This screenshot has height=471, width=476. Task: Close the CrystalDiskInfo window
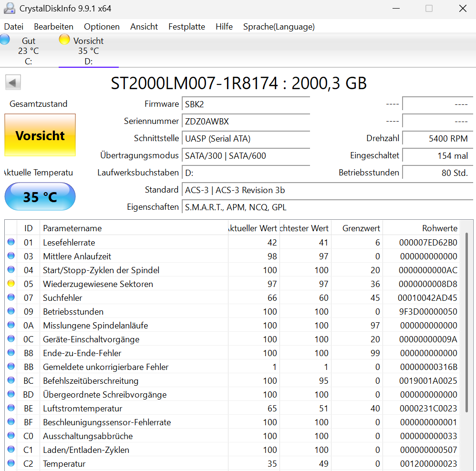tap(463, 9)
